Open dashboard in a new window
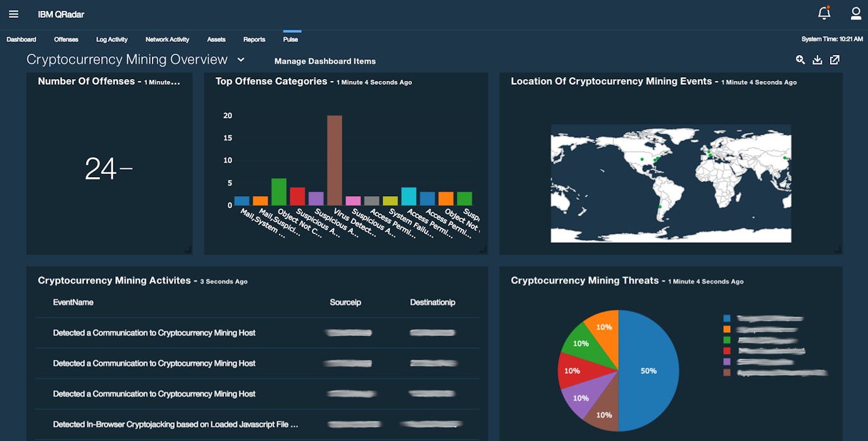Screen dimensions: 868x441 pos(834,59)
